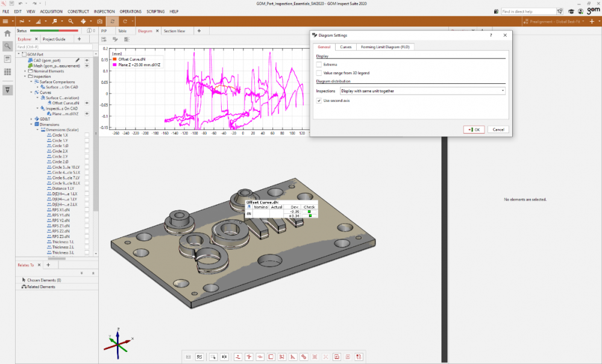602x364 pixels.
Task: Click the graduation cap training icon
Action: (x=571, y=11)
